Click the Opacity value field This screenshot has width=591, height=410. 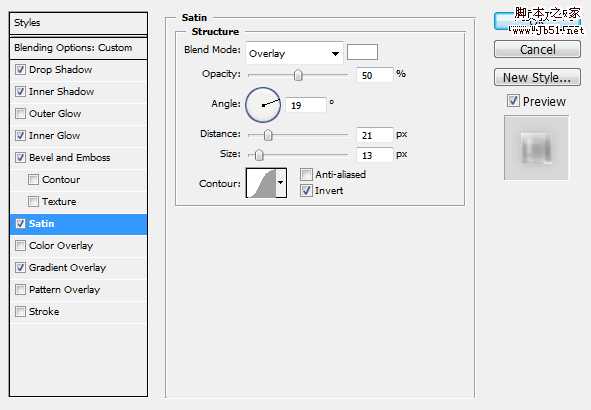[x=375, y=75]
